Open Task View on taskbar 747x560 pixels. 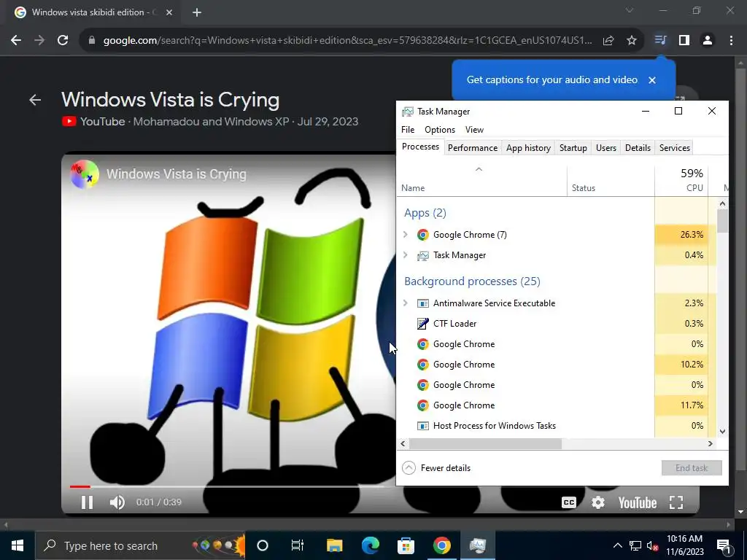coord(298,545)
